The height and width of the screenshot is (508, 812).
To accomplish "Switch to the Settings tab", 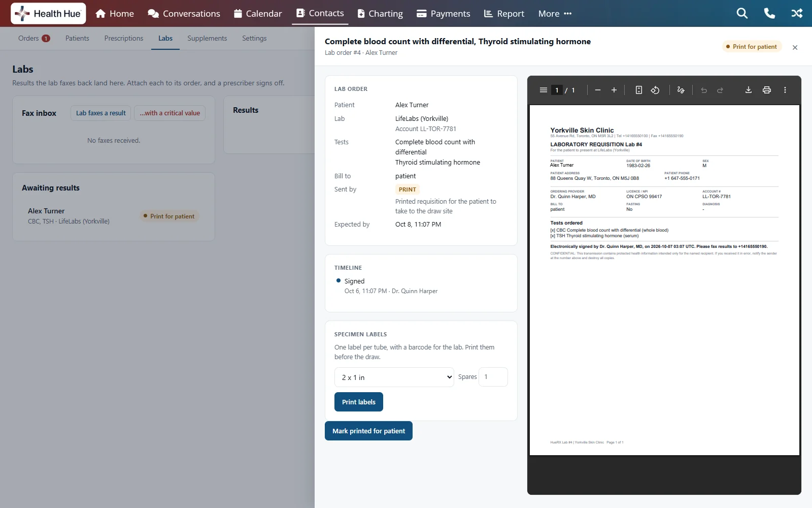I will tap(254, 38).
